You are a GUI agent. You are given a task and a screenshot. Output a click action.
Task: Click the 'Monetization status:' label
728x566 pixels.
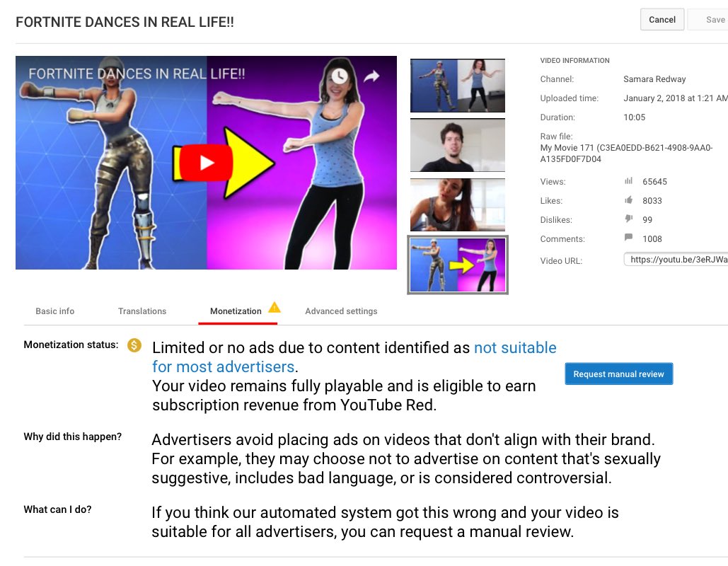tap(71, 345)
